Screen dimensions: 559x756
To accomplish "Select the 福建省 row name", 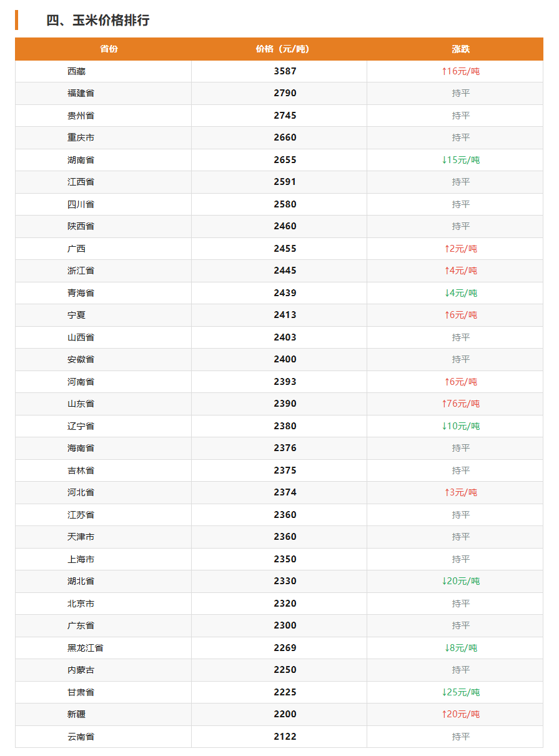I will tap(81, 93).
